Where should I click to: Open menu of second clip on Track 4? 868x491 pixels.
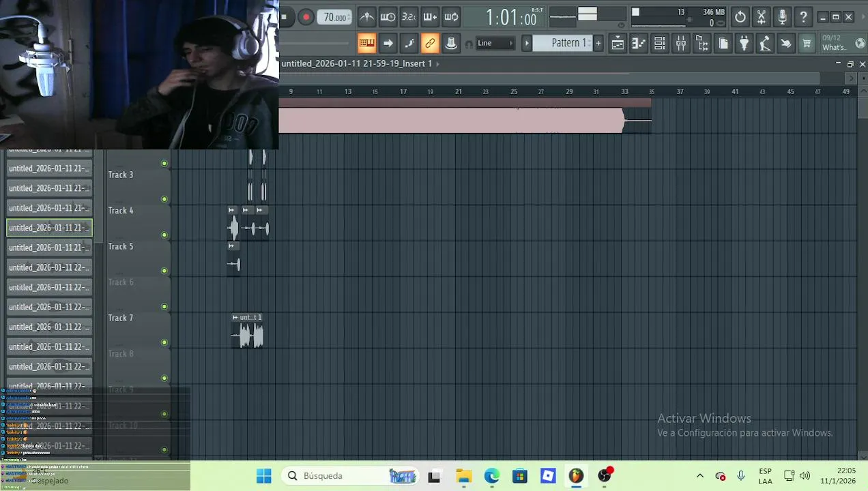pos(246,210)
